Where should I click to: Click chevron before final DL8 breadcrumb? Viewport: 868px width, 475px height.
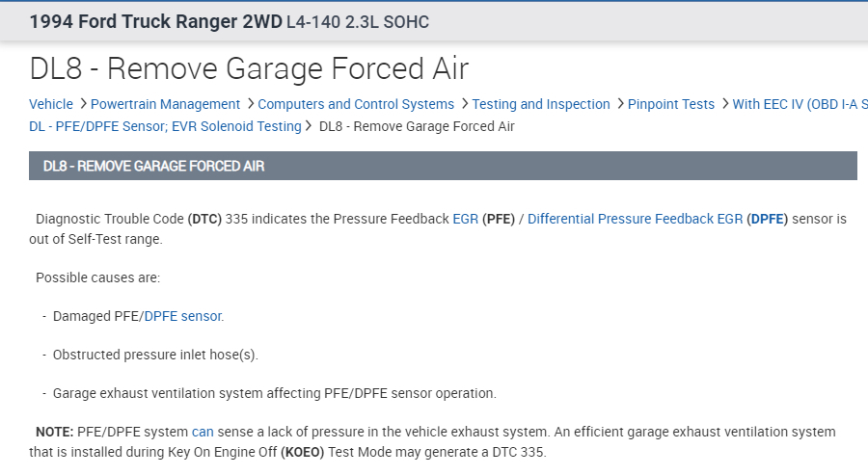310,126
